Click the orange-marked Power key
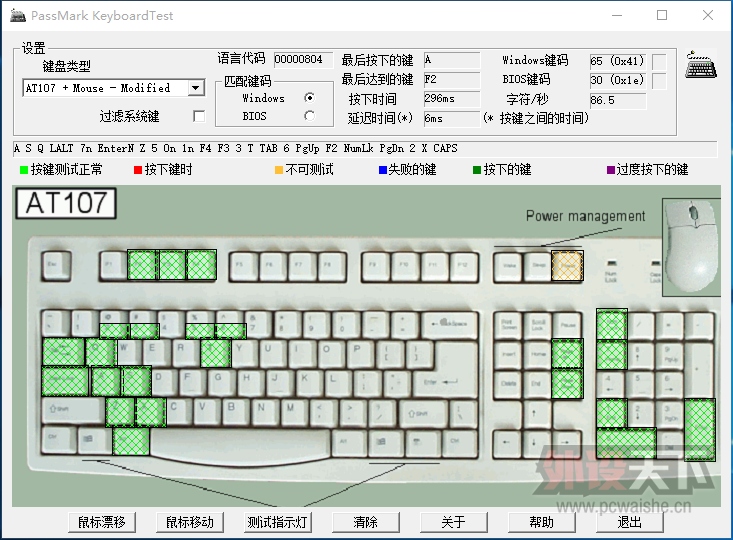Screen dimensions: 733x540 [x=568, y=266]
